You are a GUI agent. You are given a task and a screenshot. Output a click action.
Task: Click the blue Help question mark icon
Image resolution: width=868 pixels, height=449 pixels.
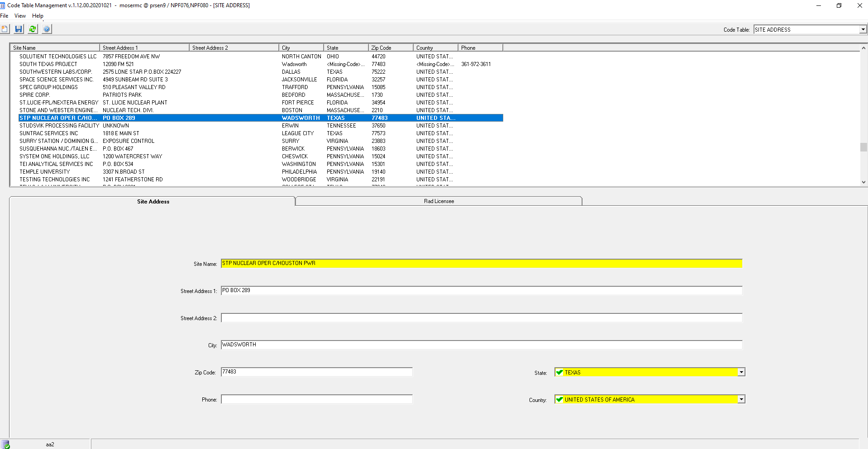coord(47,29)
